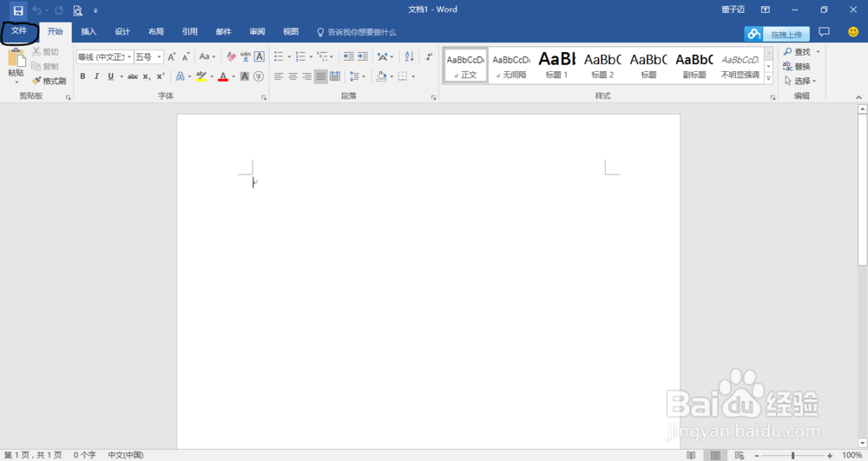Expand the styles gallery more arrow

pyautogui.click(x=768, y=79)
